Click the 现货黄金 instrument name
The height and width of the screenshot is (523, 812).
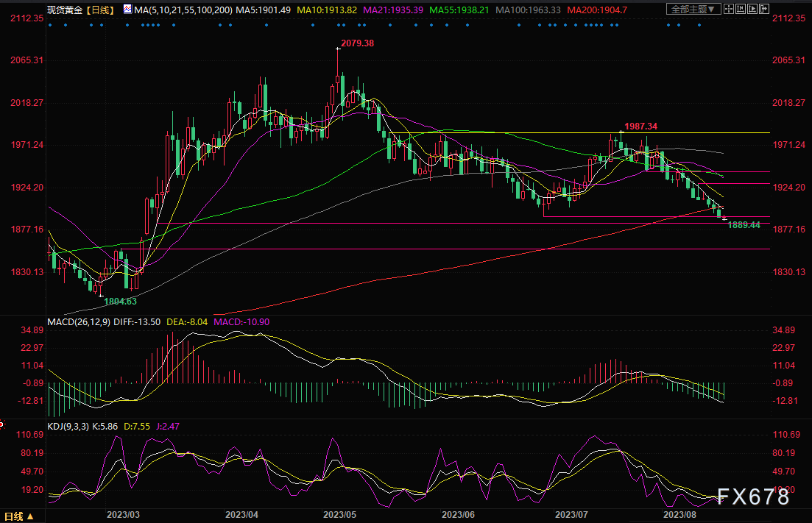click(x=64, y=10)
